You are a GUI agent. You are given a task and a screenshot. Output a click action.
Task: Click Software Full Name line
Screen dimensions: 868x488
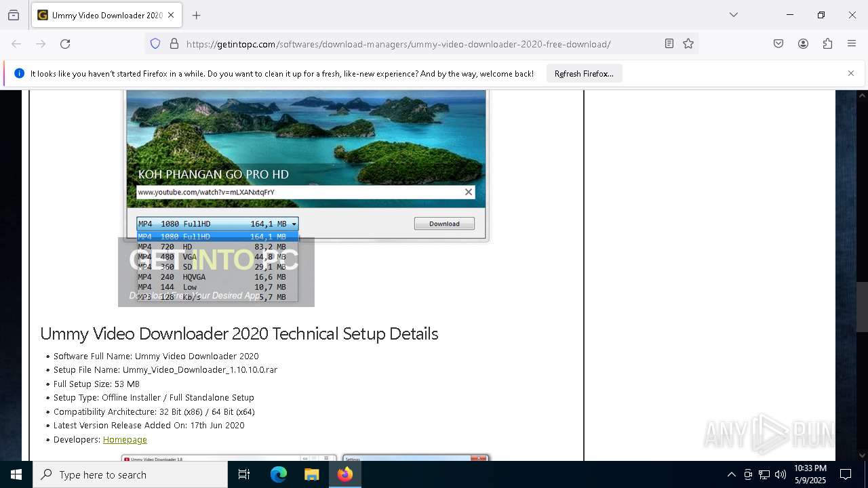[156, 357]
